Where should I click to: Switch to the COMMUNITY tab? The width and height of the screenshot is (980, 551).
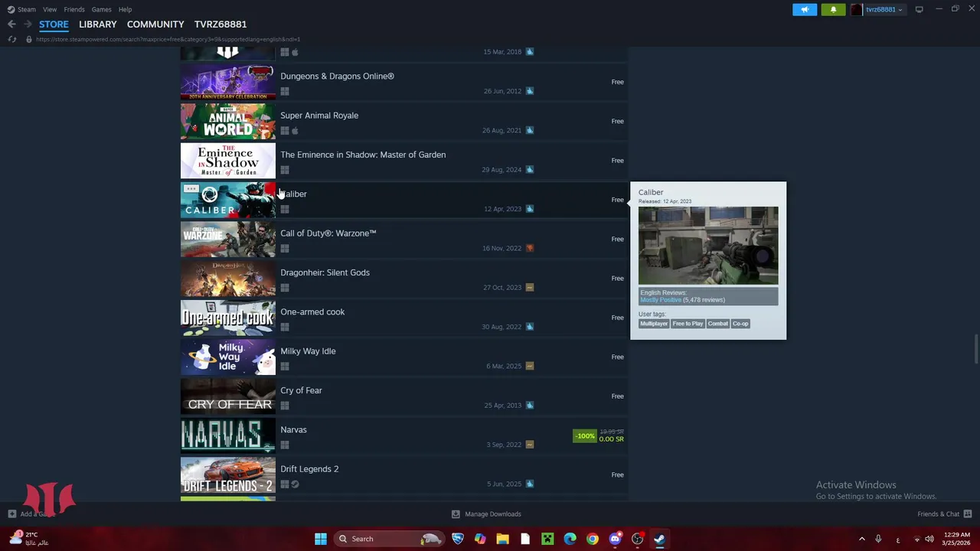(155, 24)
